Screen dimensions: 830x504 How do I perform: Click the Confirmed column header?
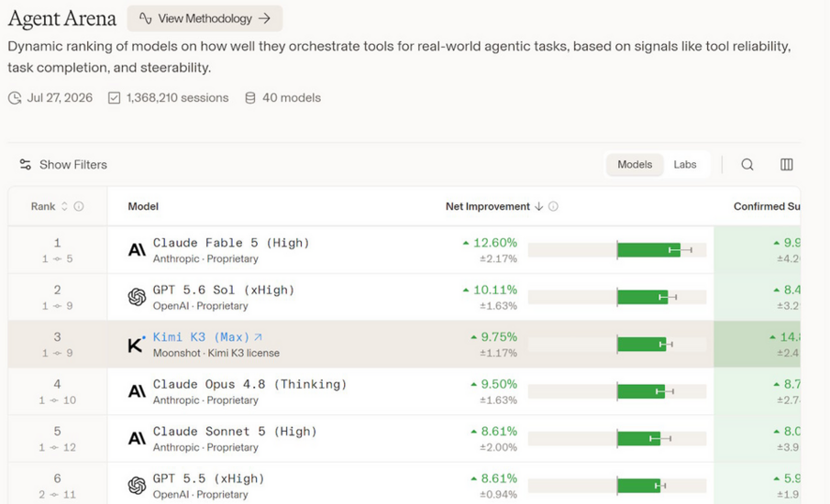click(767, 206)
